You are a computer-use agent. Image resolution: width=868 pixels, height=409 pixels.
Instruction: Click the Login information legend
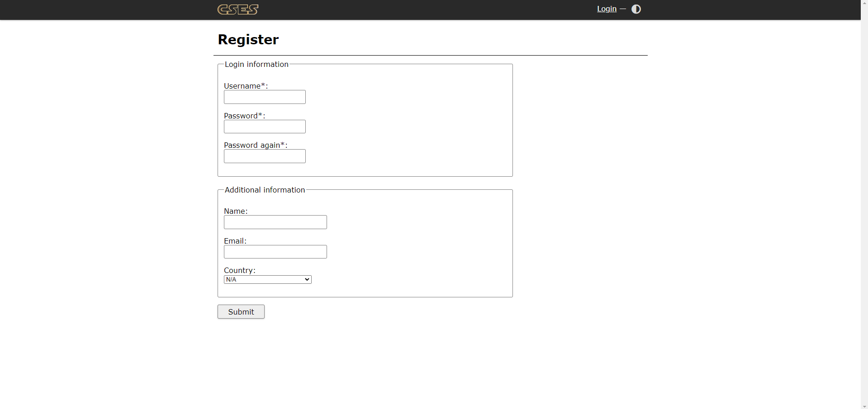click(256, 65)
